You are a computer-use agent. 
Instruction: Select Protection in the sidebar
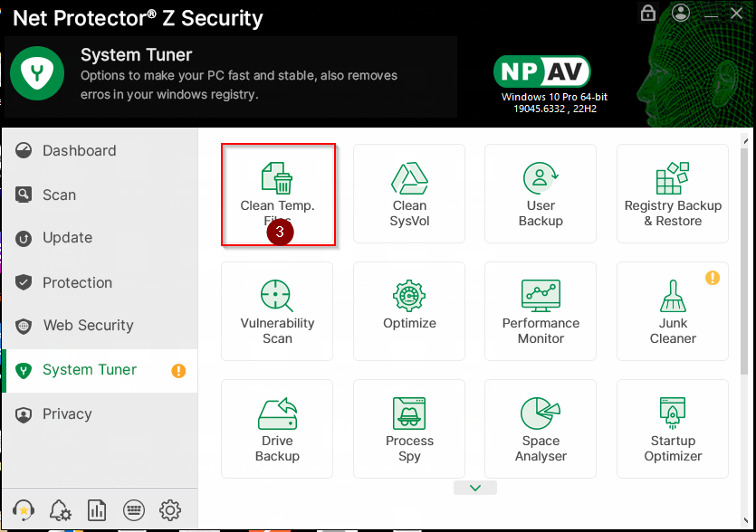77,282
